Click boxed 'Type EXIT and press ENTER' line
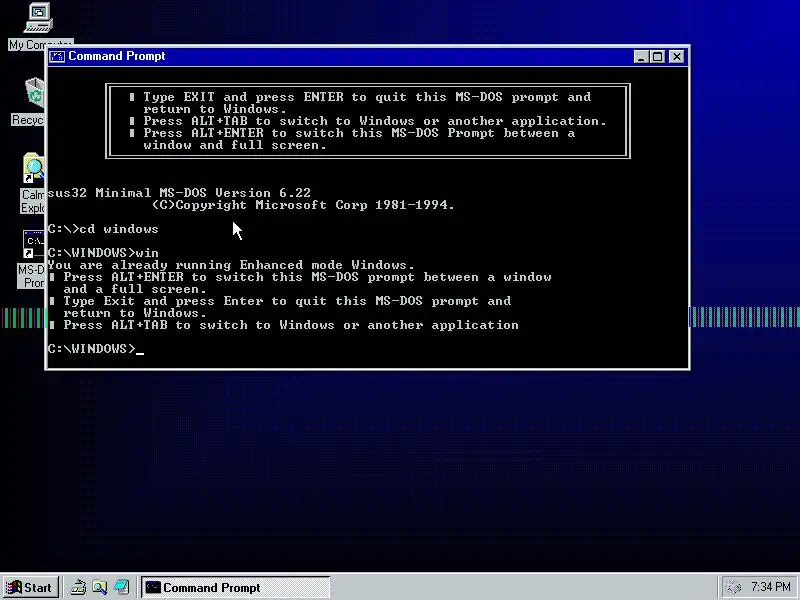This screenshot has width=800, height=600. 367,97
